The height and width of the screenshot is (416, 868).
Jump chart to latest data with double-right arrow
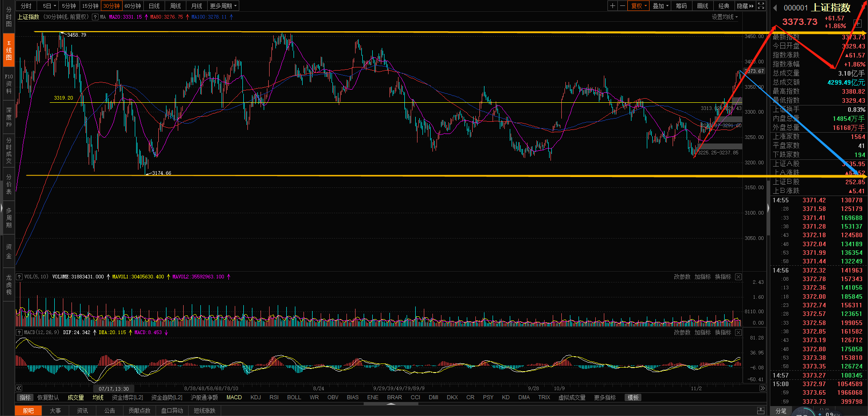click(x=762, y=388)
